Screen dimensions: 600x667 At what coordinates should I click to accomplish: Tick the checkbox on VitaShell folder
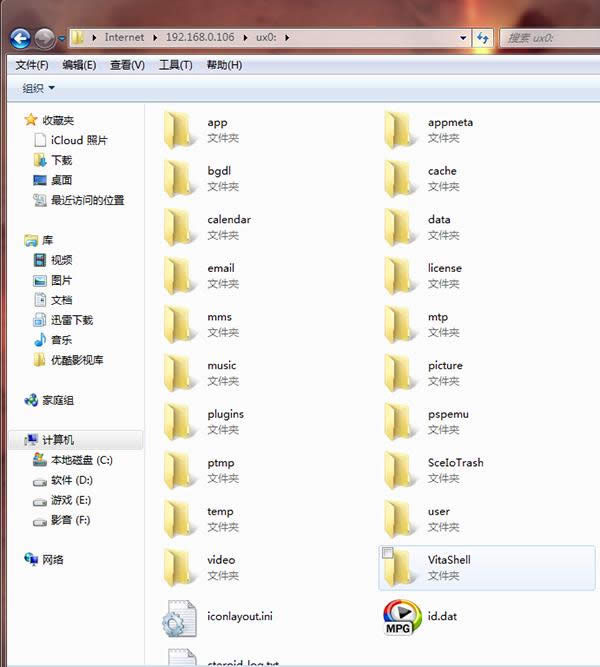pyautogui.click(x=388, y=553)
